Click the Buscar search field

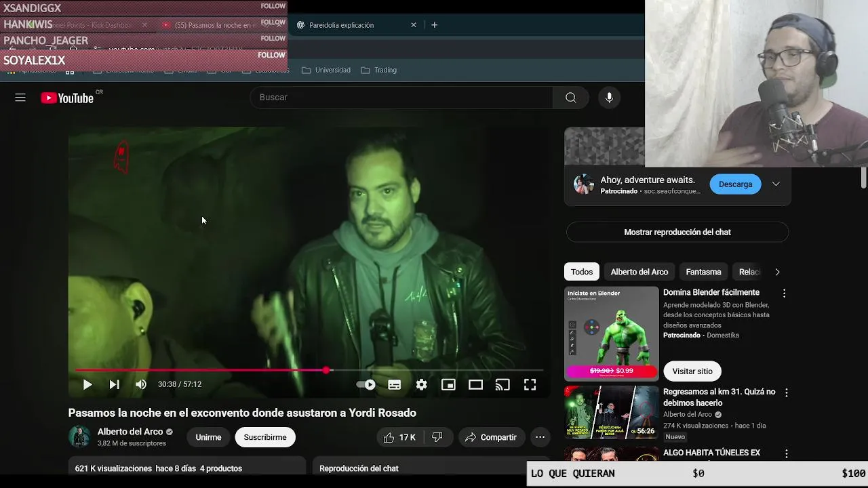(x=401, y=98)
